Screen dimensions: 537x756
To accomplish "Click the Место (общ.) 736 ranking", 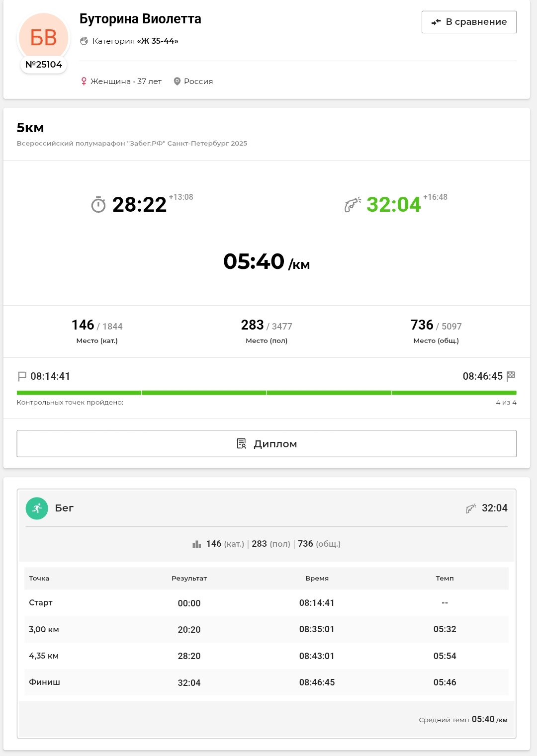I will point(436,332).
